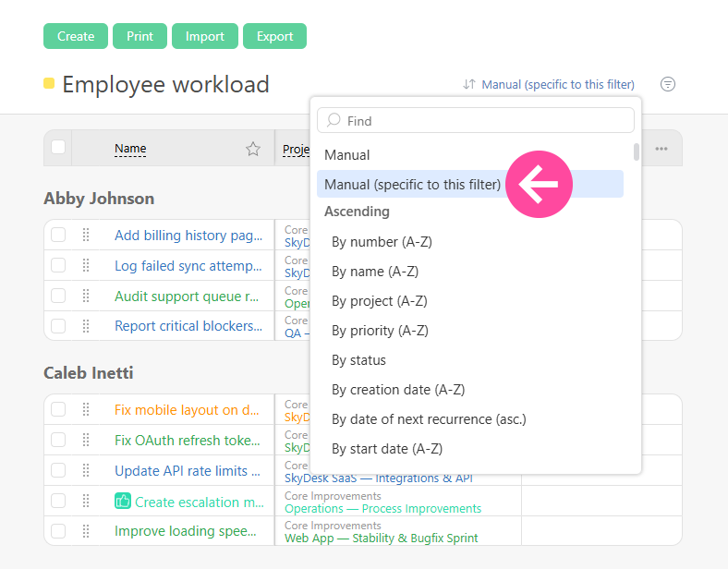The width and height of the screenshot is (728, 569).
Task: Click the filter icon next to sort selector
Action: (x=668, y=84)
